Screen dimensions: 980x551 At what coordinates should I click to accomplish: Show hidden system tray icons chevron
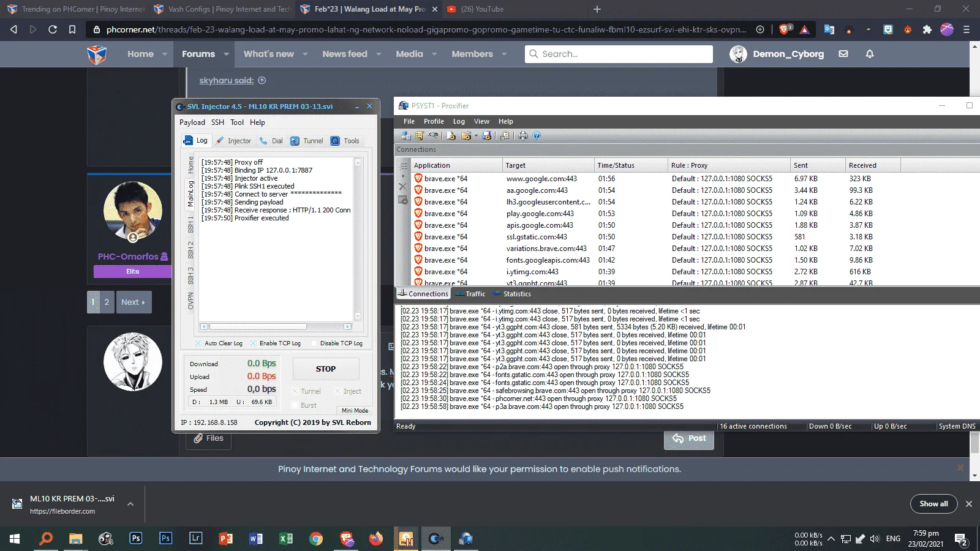831,539
